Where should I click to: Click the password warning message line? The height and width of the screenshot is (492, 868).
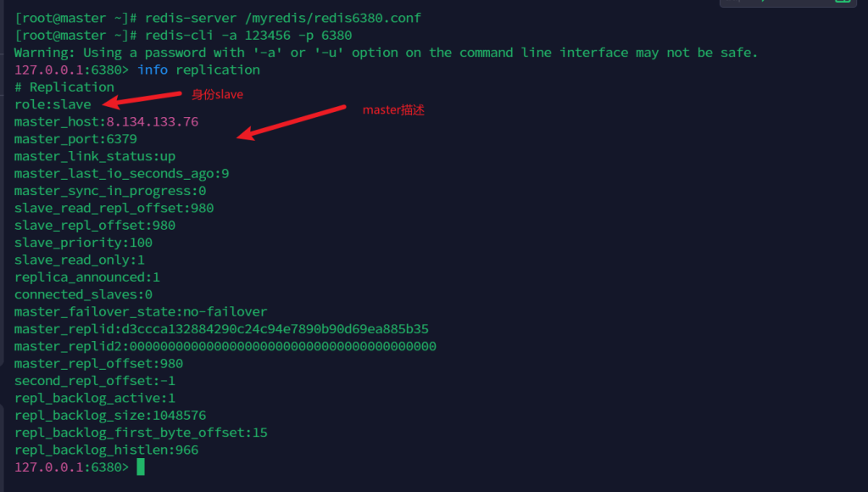pos(386,53)
